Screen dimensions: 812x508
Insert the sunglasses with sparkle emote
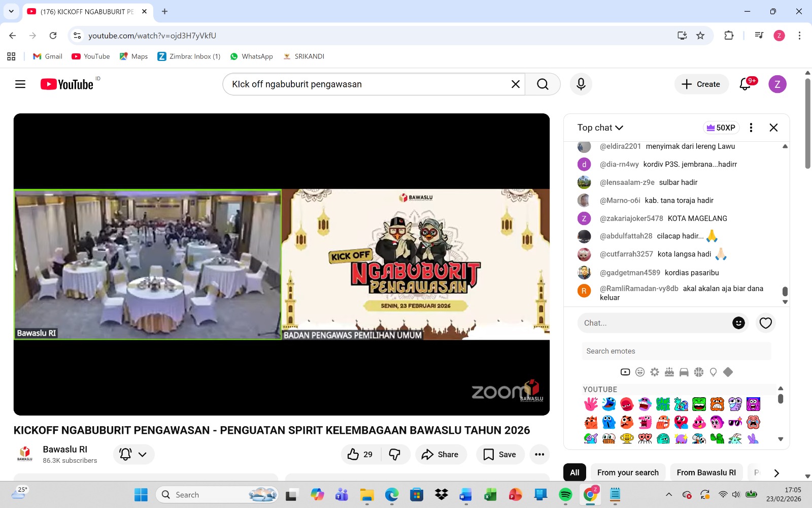point(735,422)
